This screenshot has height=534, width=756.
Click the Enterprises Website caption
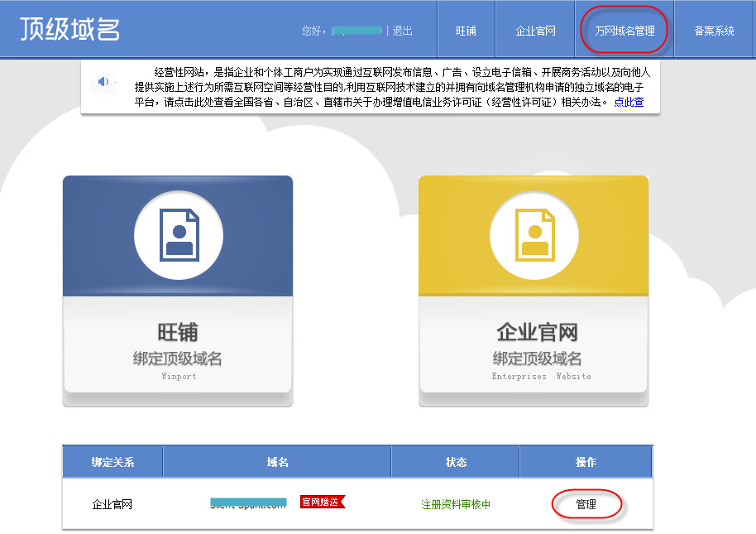[542, 376]
